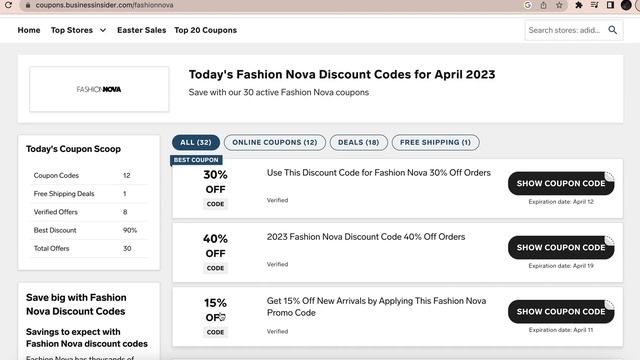Show coupon code for 30% off offer
Image resolution: width=640 pixels, height=360 pixels.
point(561,183)
